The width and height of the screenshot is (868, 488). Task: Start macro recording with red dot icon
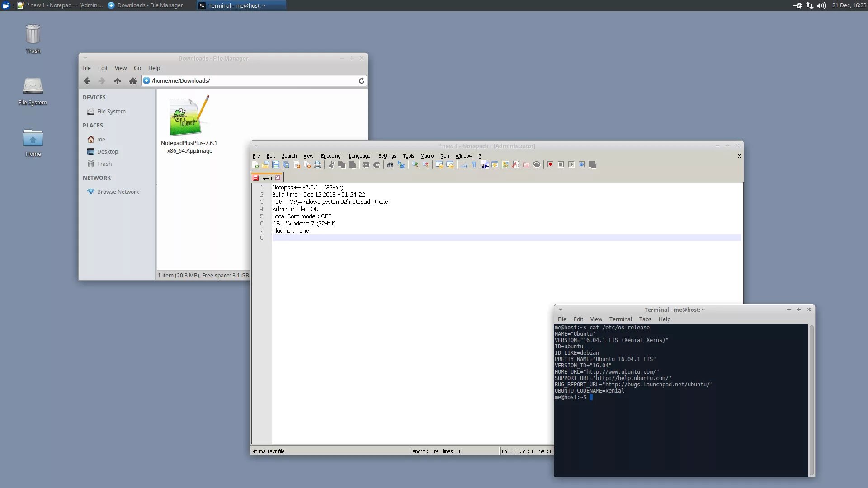click(x=551, y=165)
